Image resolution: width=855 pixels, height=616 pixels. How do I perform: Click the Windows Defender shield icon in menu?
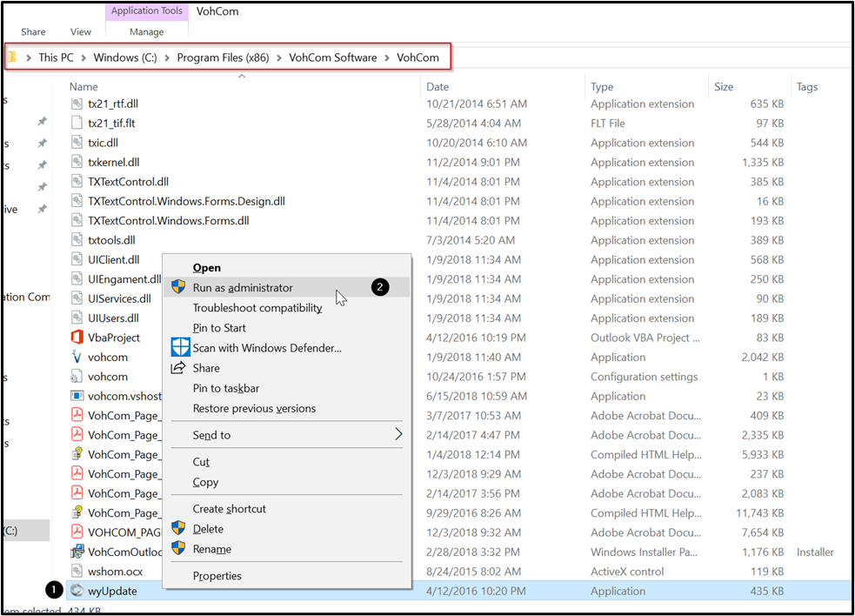(x=180, y=347)
